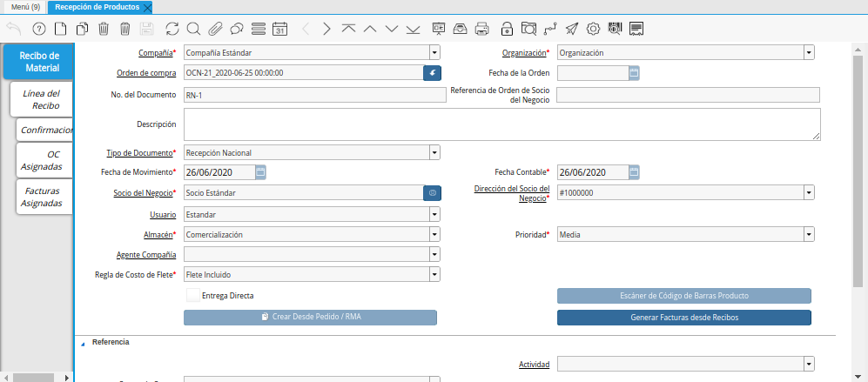Open the Fecha de la Orden calendar picker
The height and width of the screenshot is (382, 868).
(635, 72)
